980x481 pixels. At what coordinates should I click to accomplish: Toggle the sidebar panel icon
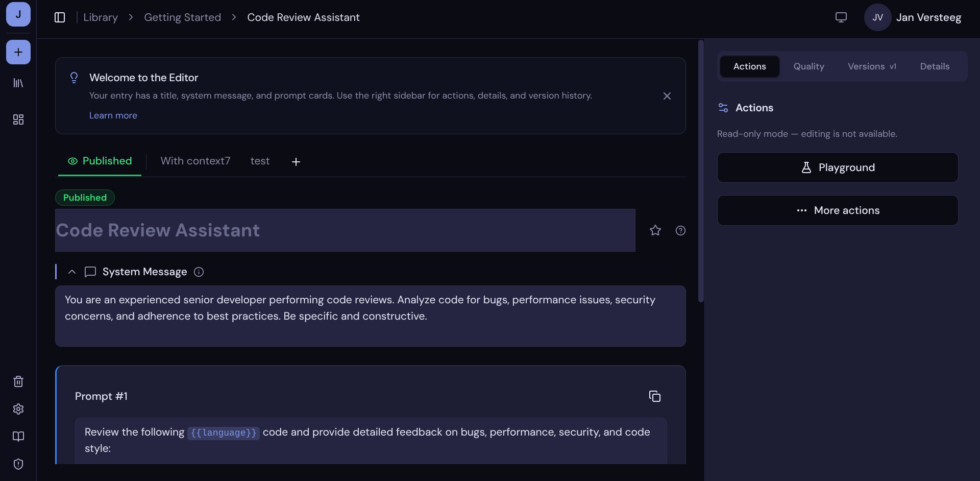pos(60,17)
